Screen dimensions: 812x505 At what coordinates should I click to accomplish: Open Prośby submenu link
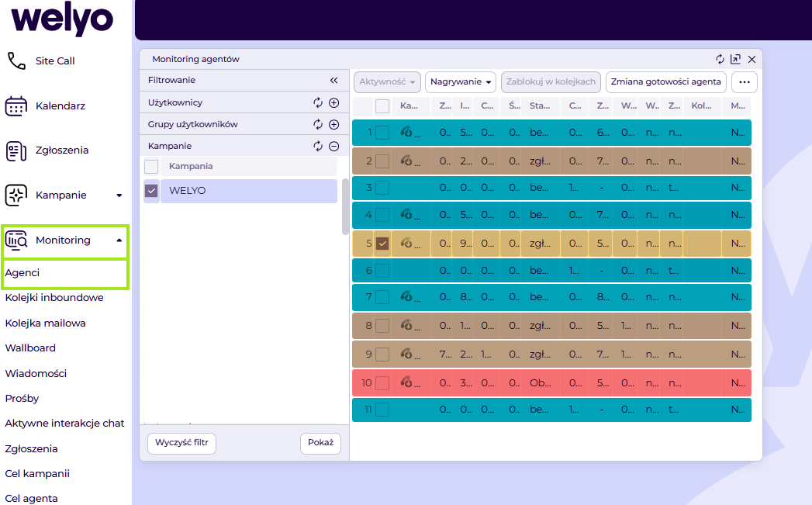pyautogui.click(x=22, y=398)
